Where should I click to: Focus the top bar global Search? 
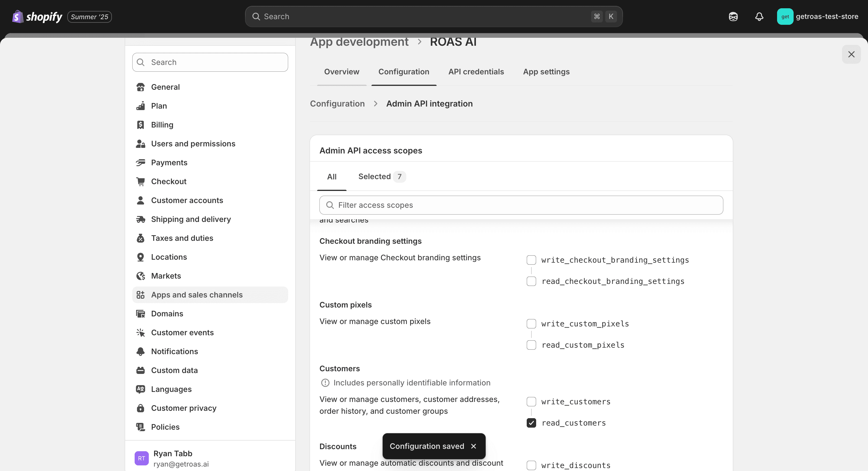(434, 17)
